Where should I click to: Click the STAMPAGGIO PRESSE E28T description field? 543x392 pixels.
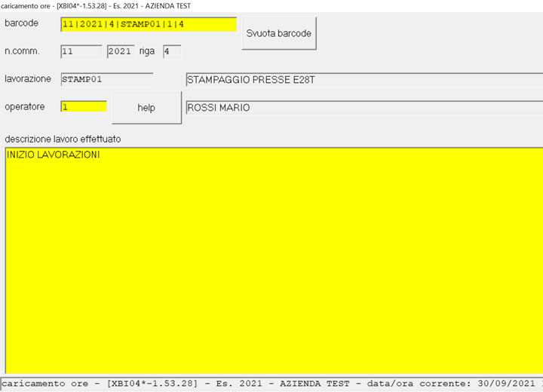coord(362,79)
